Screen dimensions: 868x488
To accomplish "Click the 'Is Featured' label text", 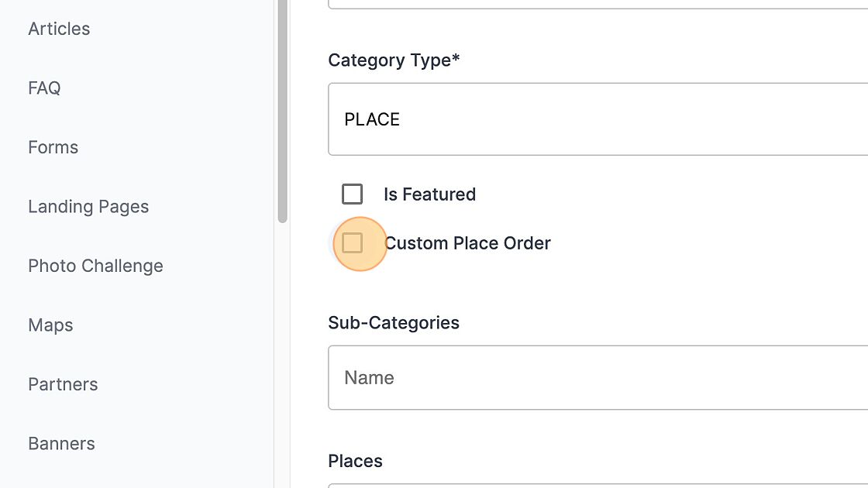I will tap(429, 194).
